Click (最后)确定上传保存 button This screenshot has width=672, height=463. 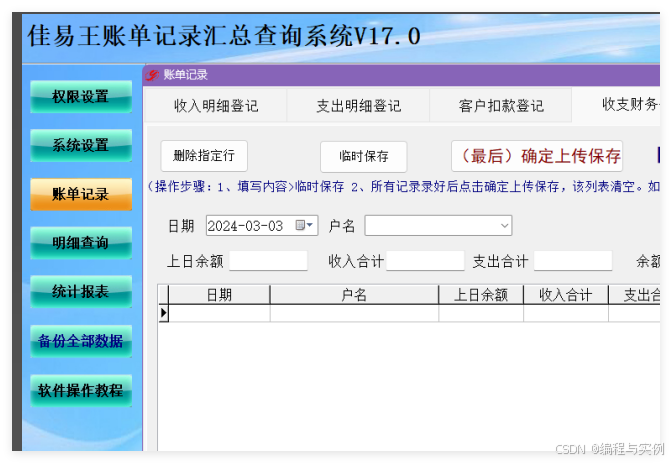(x=537, y=156)
